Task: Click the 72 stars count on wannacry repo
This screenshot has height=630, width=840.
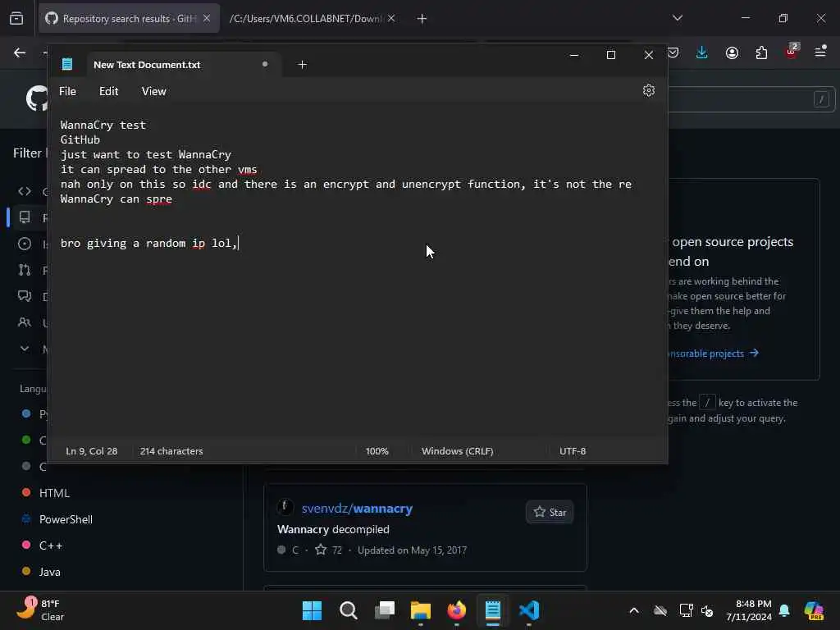Action: point(329,550)
